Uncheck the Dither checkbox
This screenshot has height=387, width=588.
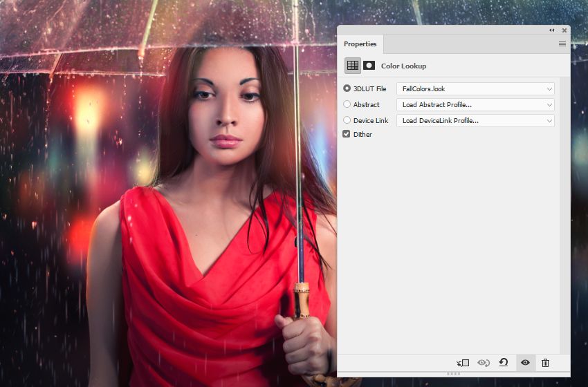pyautogui.click(x=347, y=134)
